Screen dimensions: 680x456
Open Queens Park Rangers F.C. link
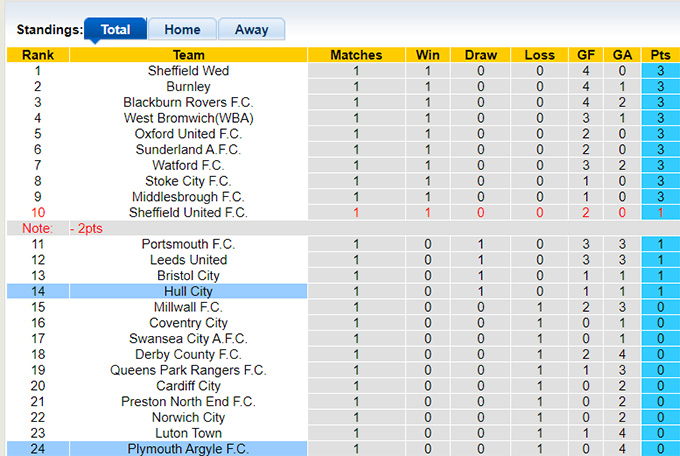pos(188,370)
